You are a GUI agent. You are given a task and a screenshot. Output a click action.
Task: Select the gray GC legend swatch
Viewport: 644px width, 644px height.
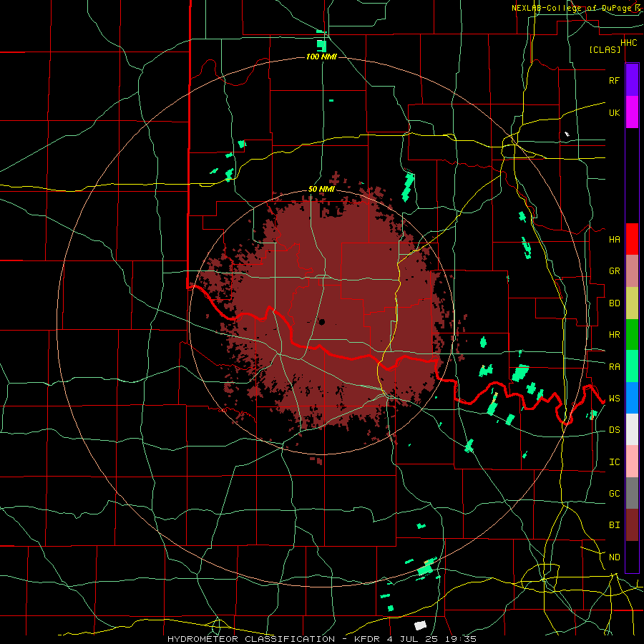[632, 493]
